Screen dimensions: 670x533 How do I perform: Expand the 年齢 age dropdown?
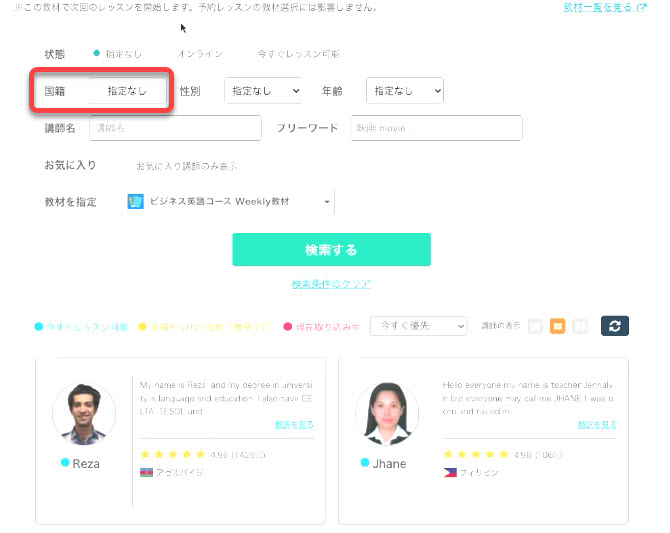405,91
